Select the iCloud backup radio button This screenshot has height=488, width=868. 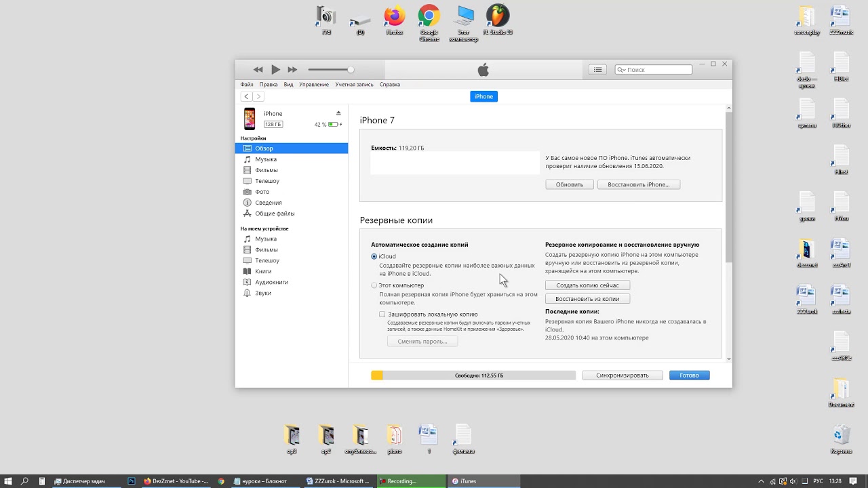click(374, 257)
